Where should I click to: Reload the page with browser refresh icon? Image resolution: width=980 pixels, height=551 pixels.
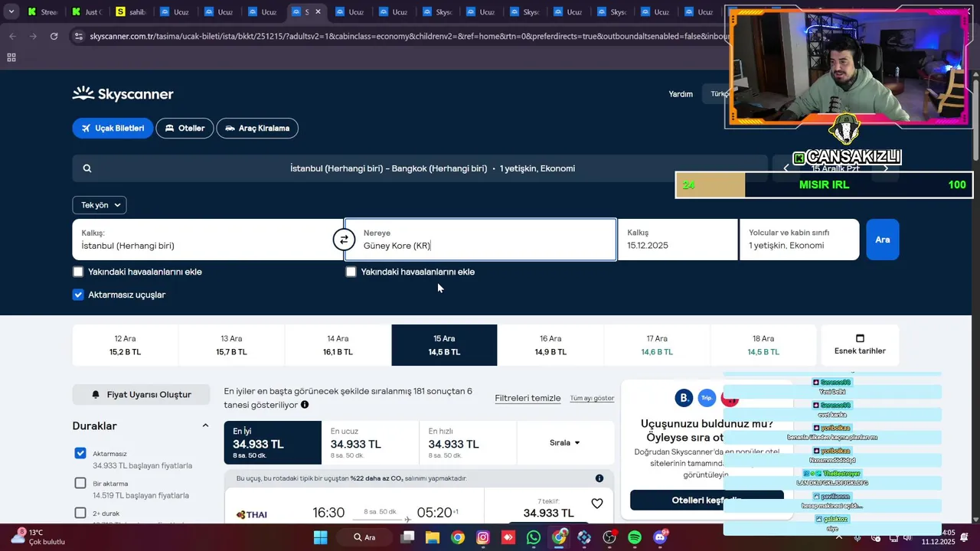pos(54,36)
